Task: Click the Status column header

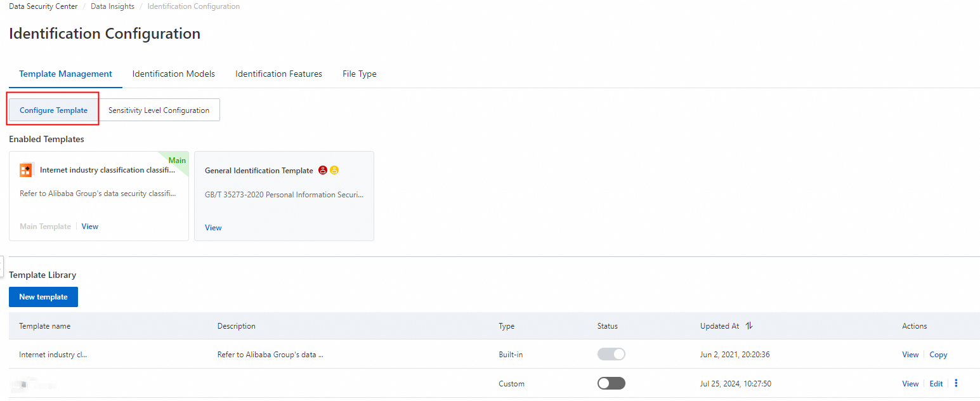Action: [608, 326]
